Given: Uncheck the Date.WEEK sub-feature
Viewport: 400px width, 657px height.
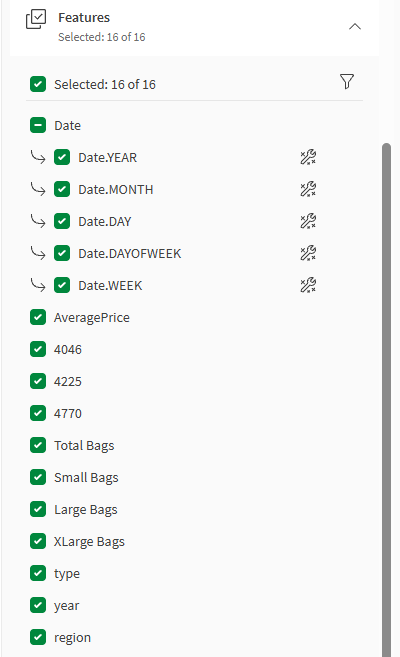Looking at the screenshot, I should coord(62,285).
